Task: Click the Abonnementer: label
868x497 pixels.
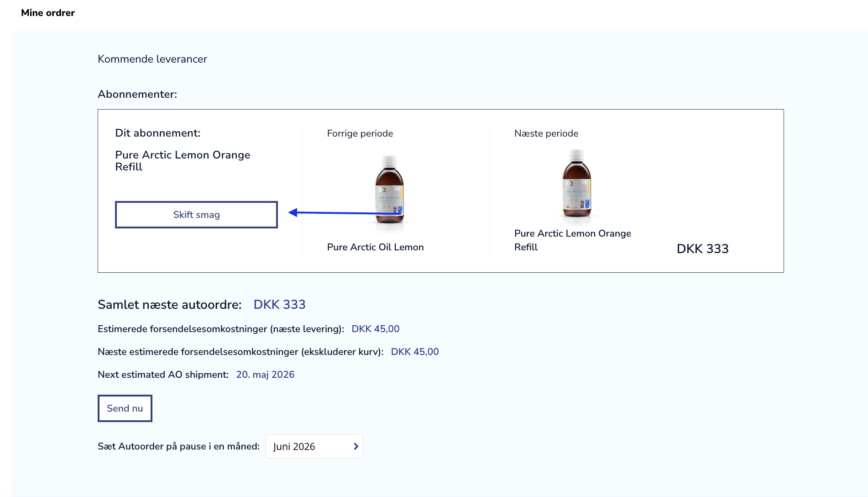Action: point(137,94)
